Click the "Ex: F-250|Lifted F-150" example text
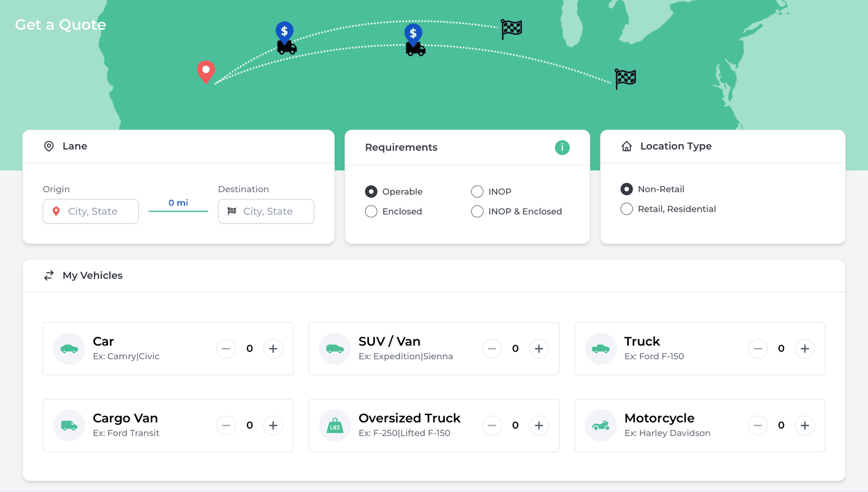The image size is (868, 492). (404, 433)
